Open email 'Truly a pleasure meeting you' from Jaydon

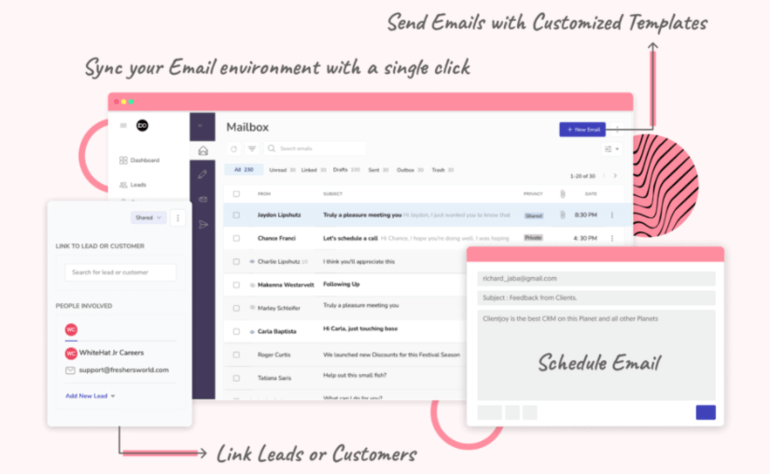pos(362,215)
